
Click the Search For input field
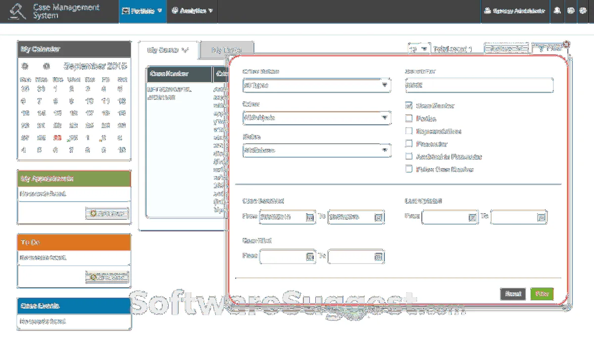(x=479, y=85)
